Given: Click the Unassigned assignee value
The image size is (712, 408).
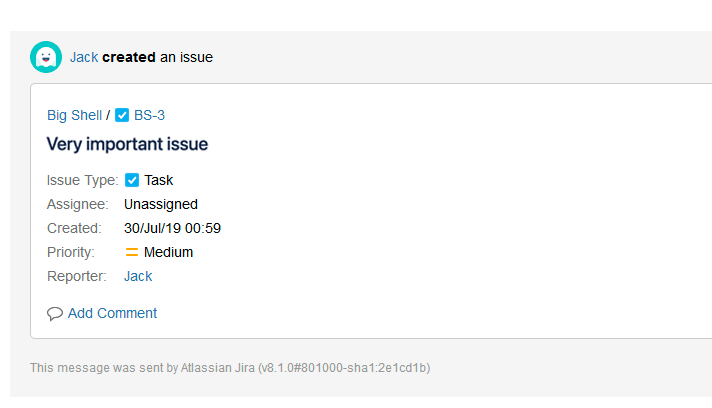Looking at the screenshot, I should click(161, 204).
